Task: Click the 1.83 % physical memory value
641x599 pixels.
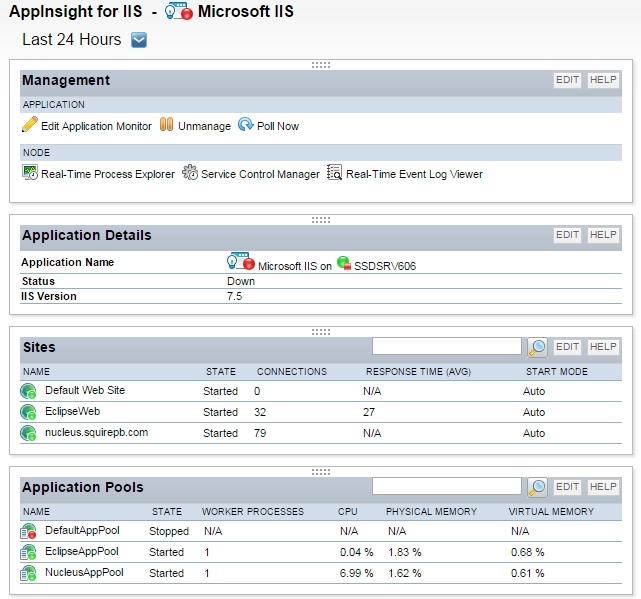Action: (x=404, y=552)
